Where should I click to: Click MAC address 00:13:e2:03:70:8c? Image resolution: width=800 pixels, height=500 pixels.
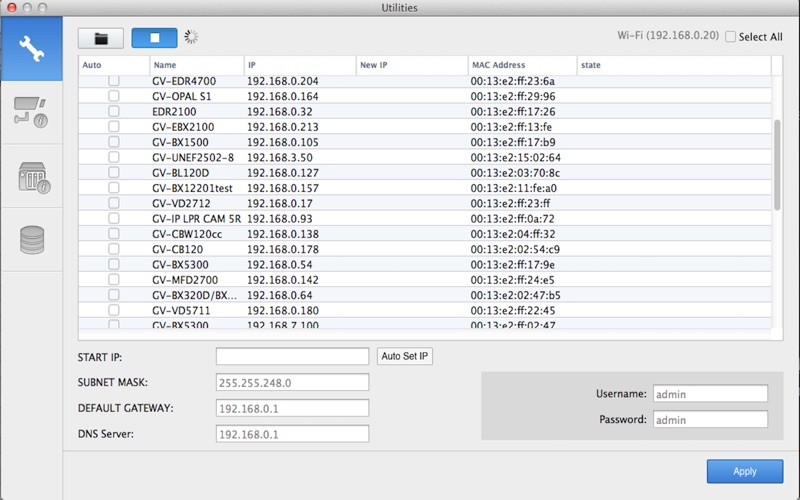point(515,173)
